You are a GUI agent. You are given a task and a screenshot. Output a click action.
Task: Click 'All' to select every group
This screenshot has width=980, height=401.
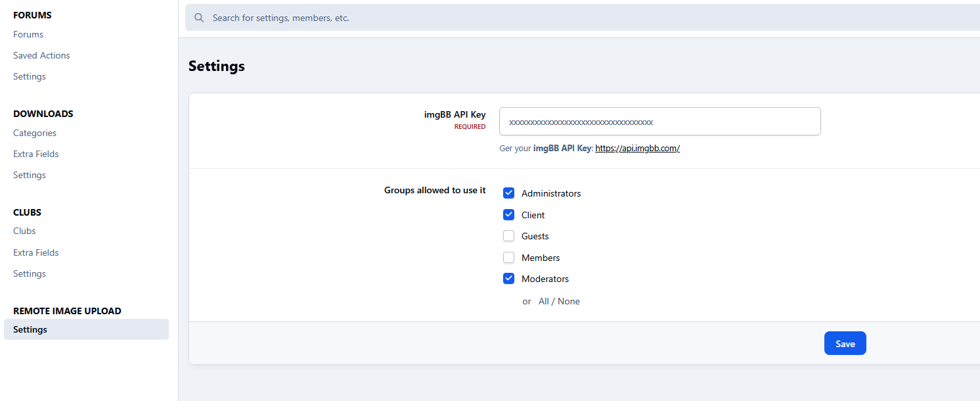coord(543,301)
